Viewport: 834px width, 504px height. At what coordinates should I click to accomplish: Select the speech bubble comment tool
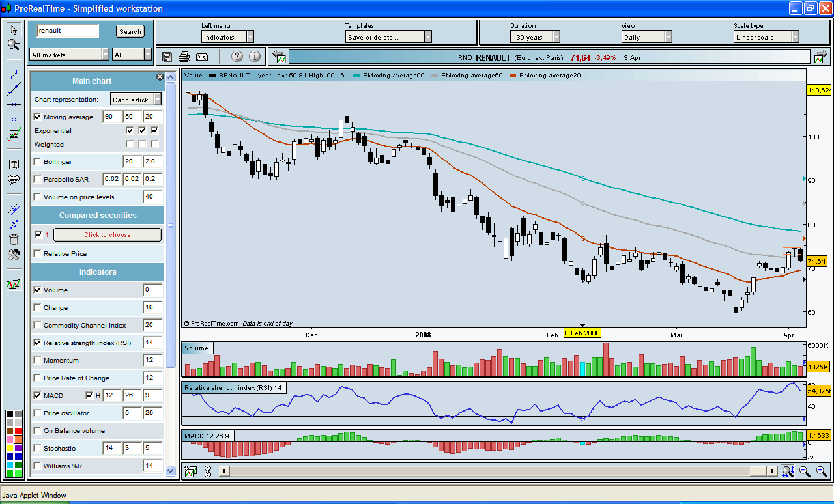(14, 179)
